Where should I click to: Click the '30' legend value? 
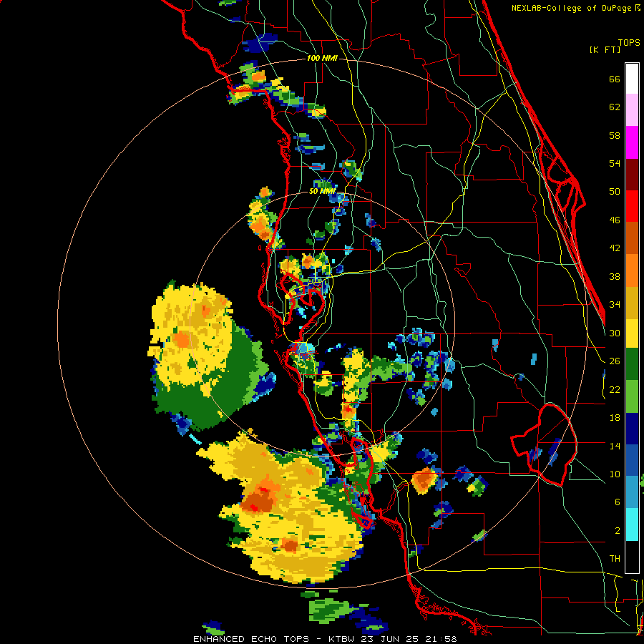[615, 333]
